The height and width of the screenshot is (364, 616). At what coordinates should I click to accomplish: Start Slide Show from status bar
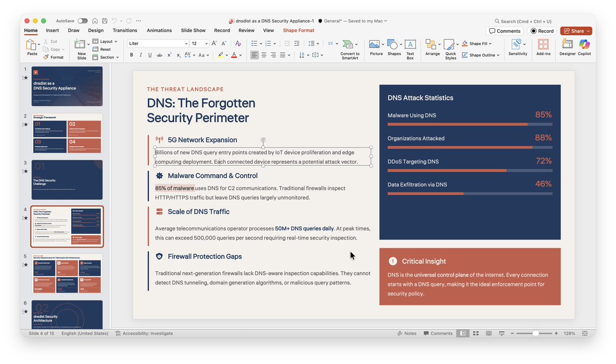[x=502, y=333]
